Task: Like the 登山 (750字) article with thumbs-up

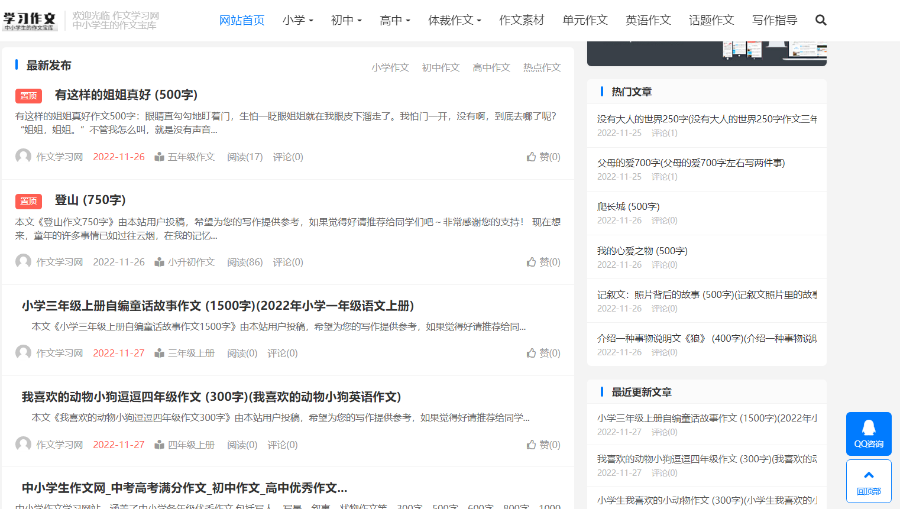Action: click(543, 262)
